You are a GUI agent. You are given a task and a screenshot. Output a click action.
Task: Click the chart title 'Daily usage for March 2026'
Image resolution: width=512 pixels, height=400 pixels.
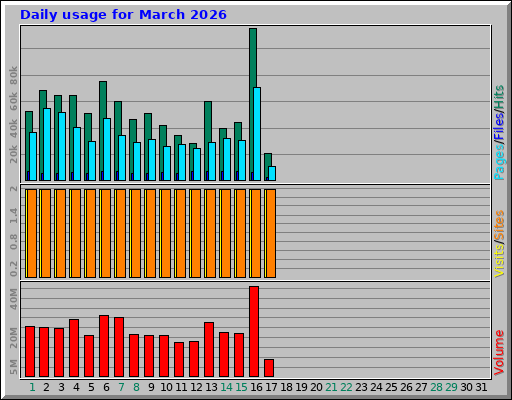point(123,15)
